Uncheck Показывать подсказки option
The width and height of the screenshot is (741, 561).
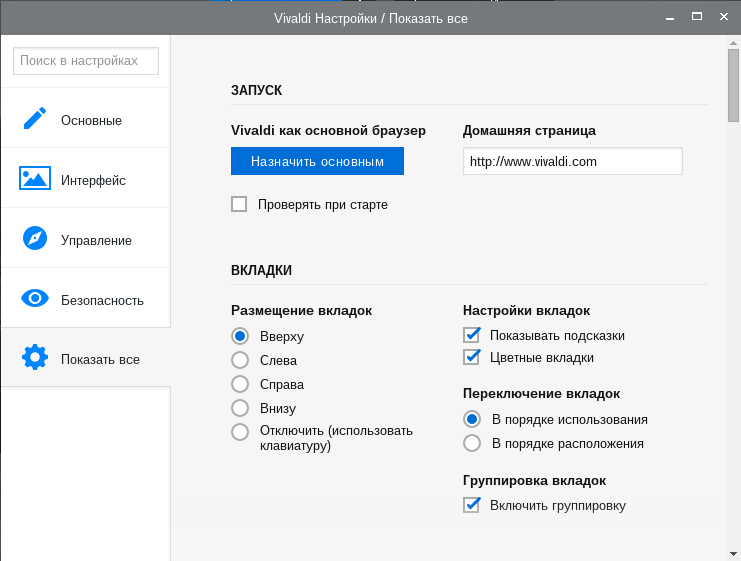point(472,335)
